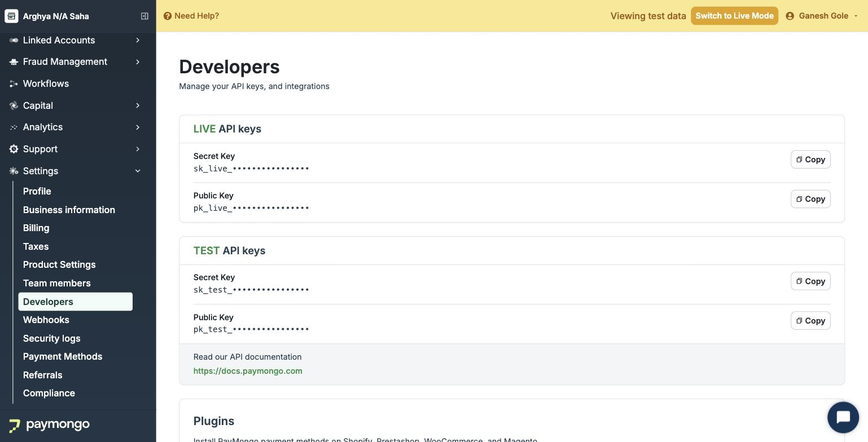This screenshot has width=868, height=442.
Task: Click the Workflows sidebar icon
Action: [14, 83]
